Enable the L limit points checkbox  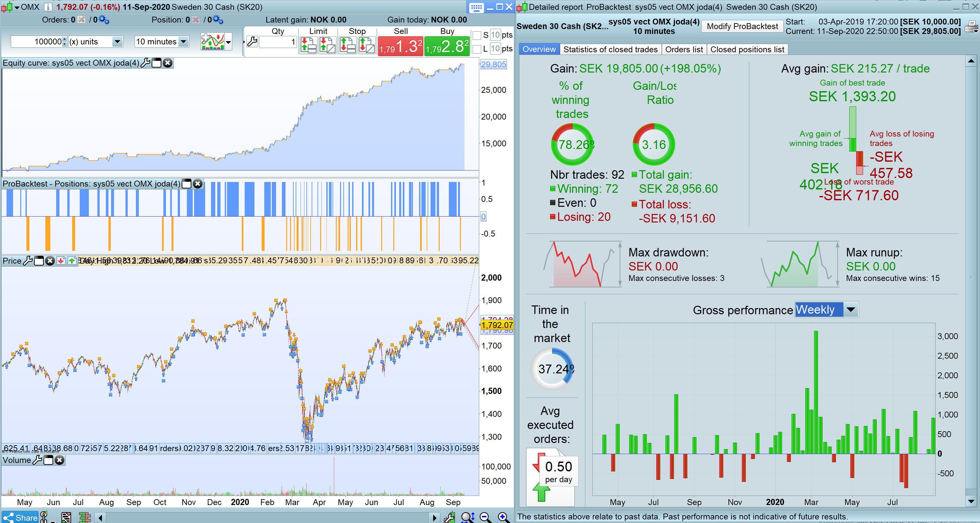477,49
